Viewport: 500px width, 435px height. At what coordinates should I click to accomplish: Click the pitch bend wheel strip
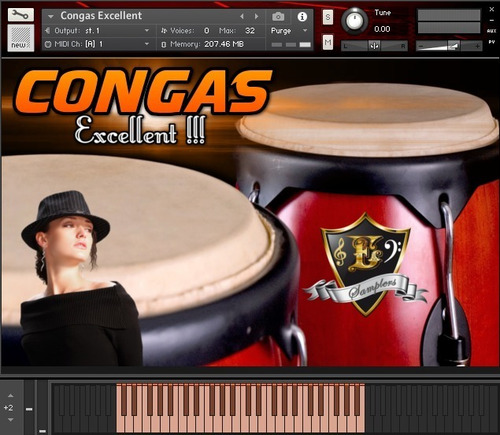(29, 407)
